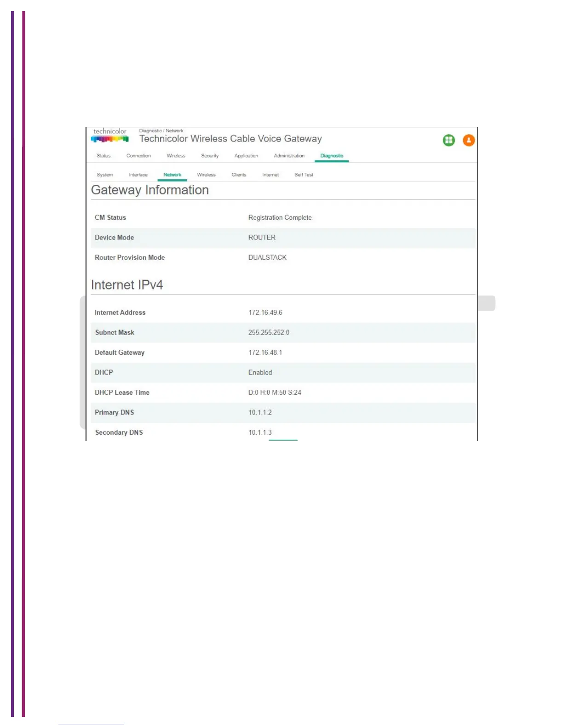Screen dimensions: 563x728
Task: Open the Connection tab
Action: (x=138, y=156)
